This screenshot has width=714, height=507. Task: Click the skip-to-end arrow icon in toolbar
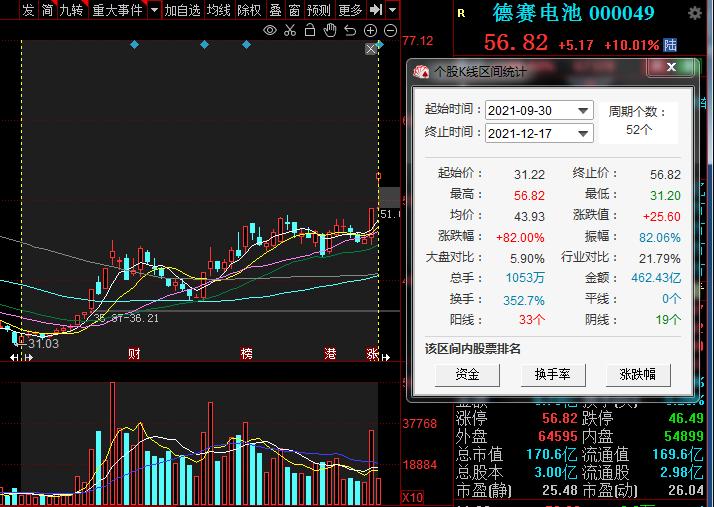click(375, 9)
